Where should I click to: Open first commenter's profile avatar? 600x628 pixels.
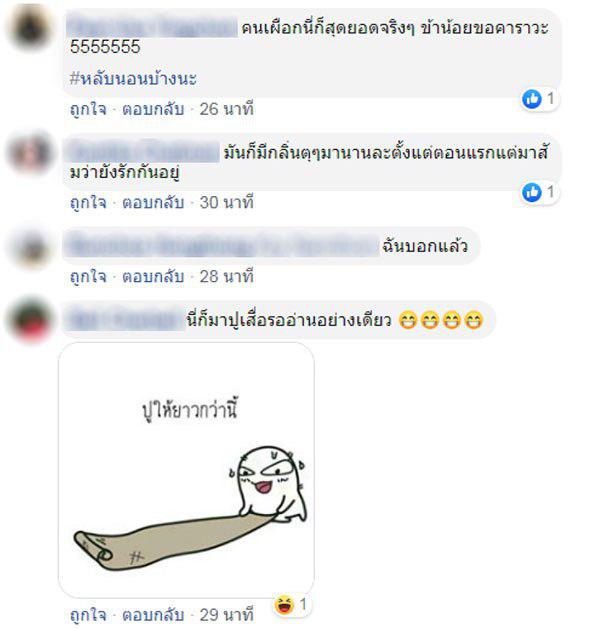point(29,28)
